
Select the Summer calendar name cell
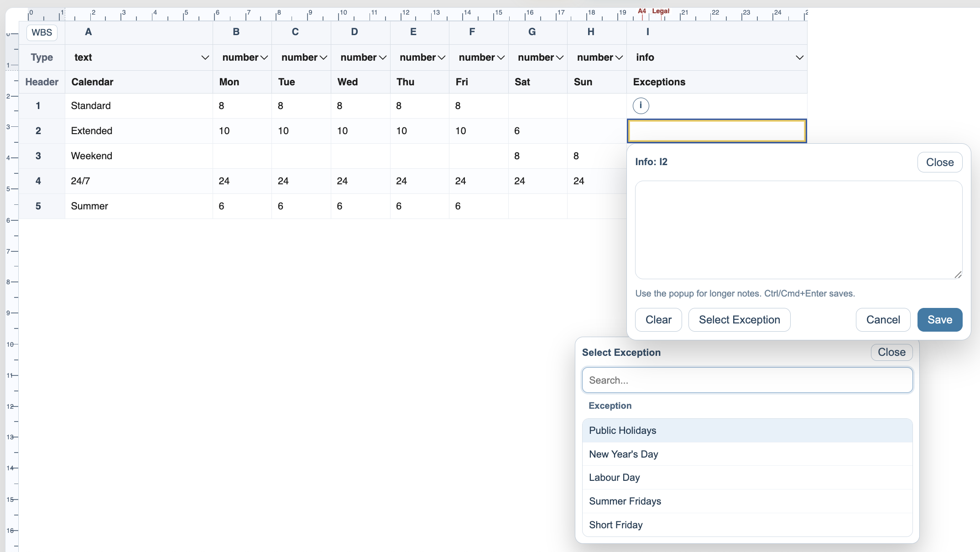pyautogui.click(x=139, y=206)
